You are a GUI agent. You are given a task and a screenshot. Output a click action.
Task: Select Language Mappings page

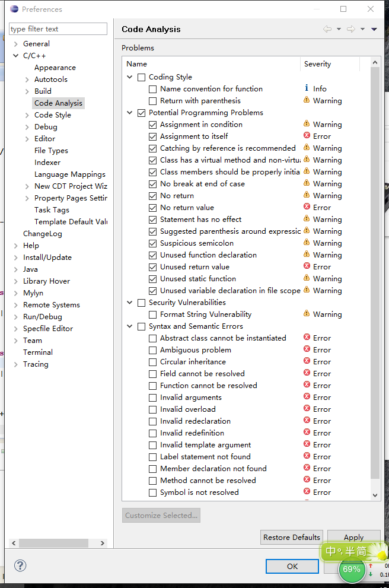[70, 174]
